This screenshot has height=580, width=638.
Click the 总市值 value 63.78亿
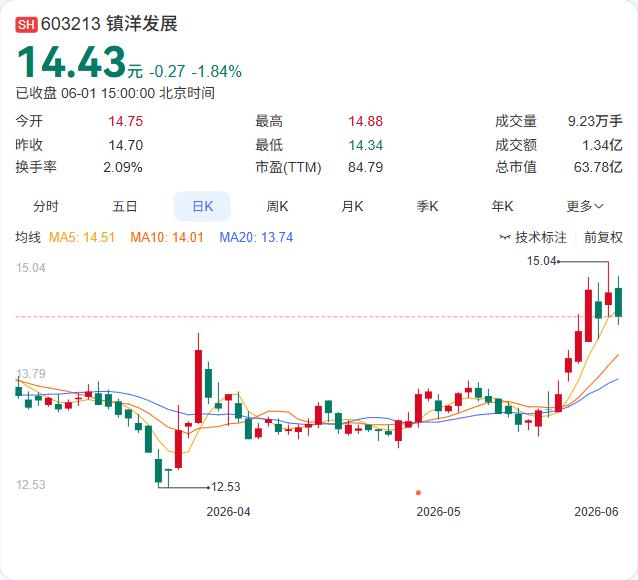coord(598,167)
